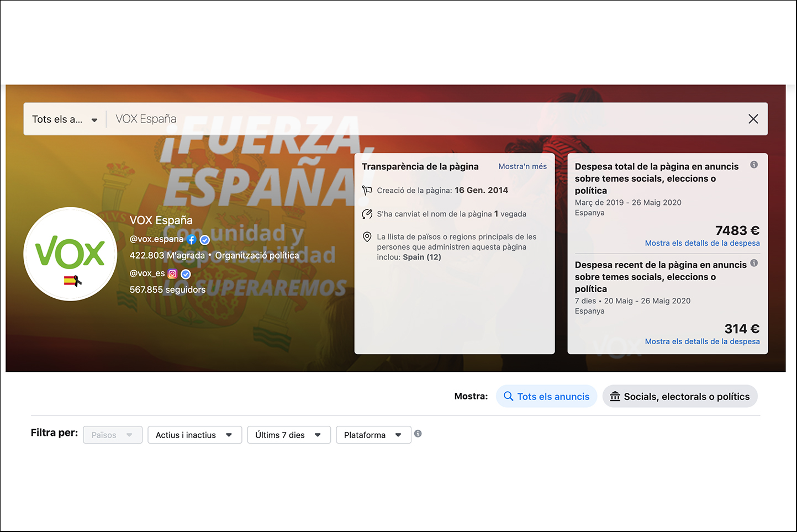Expand the 'Actius i inactius' filter

click(x=194, y=435)
